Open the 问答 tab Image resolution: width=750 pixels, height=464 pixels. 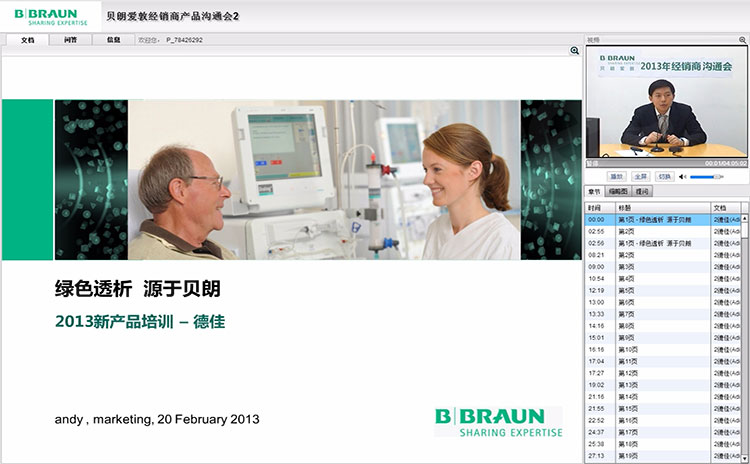click(x=70, y=40)
